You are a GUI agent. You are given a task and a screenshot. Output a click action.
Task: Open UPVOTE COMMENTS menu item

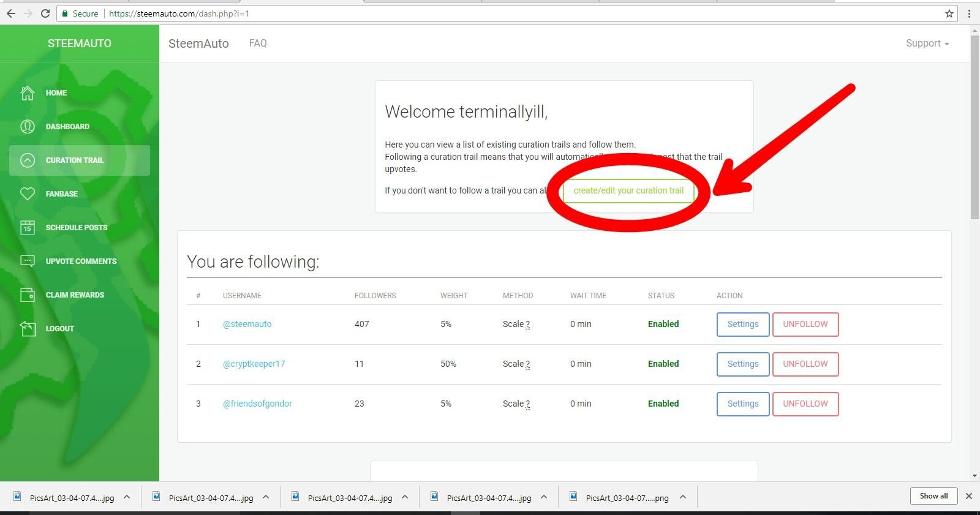tap(81, 261)
